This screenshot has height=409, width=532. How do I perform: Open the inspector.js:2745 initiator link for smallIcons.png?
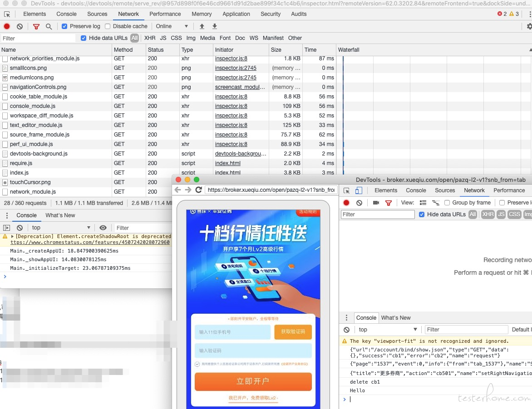coord(236,68)
